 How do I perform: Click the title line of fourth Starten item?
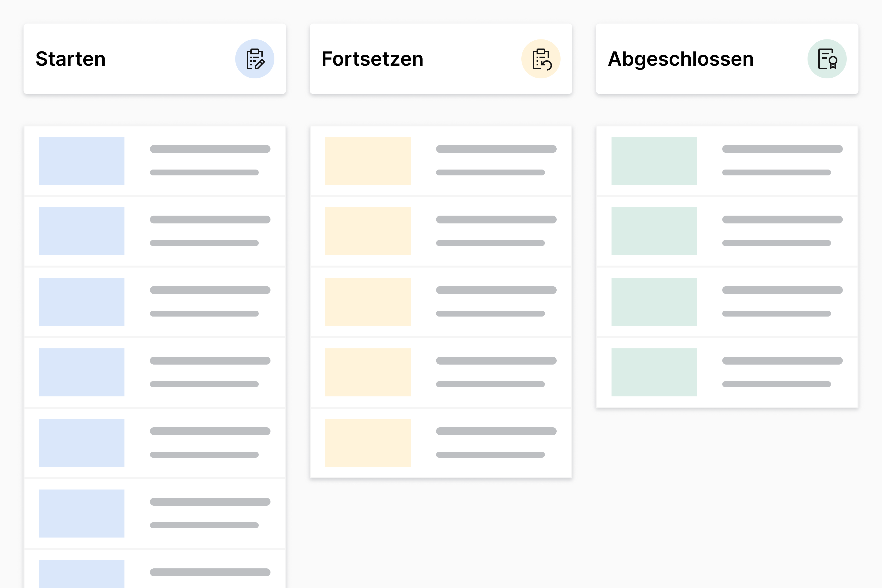coord(210,360)
